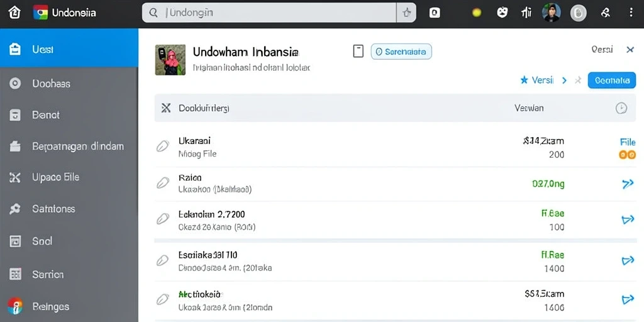The width and height of the screenshot is (644, 322).
Task: Click the search field with Undongin text
Action: [x=269, y=13]
